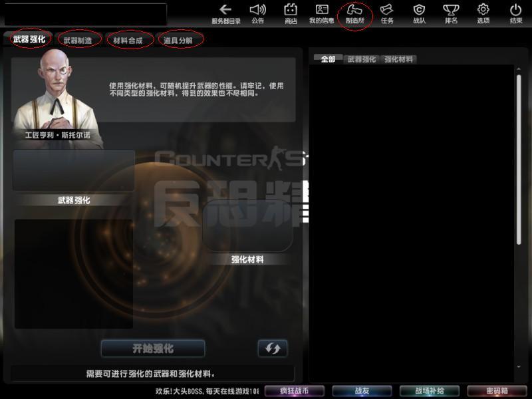The width and height of the screenshot is (532, 399).
Task: Switch to the 武器制造 tab
Action: (78, 41)
